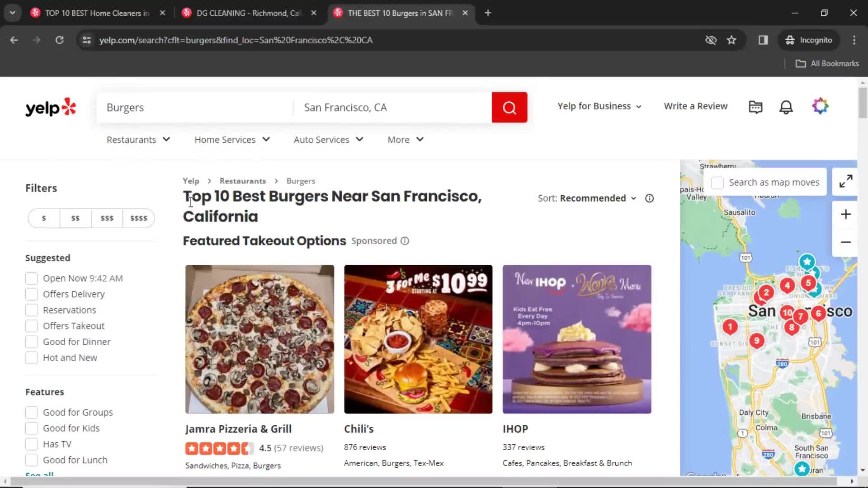Screen dimensions: 868x488
Task: Click the Chili's sponsored result button
Action: (359, 428)
